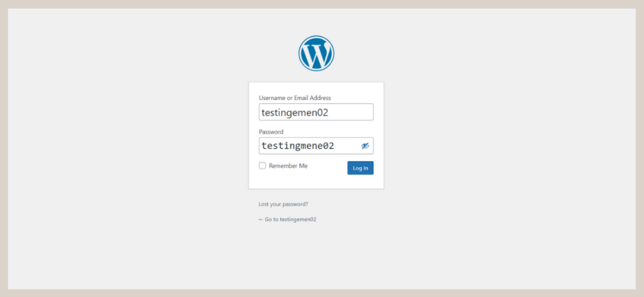Click the back arrow before Go to testingemen02
Screen dimensions: 644x297
[x=261, y=220]
